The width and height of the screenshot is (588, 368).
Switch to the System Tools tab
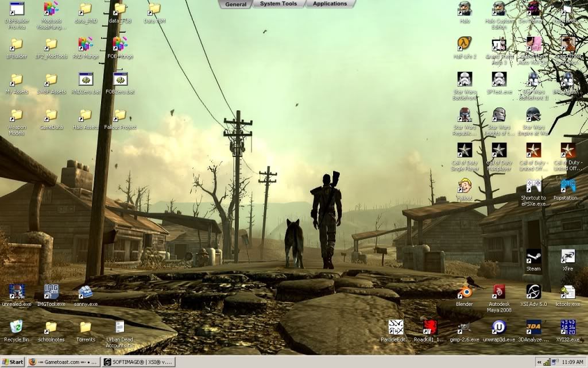[x=278, y=4]
